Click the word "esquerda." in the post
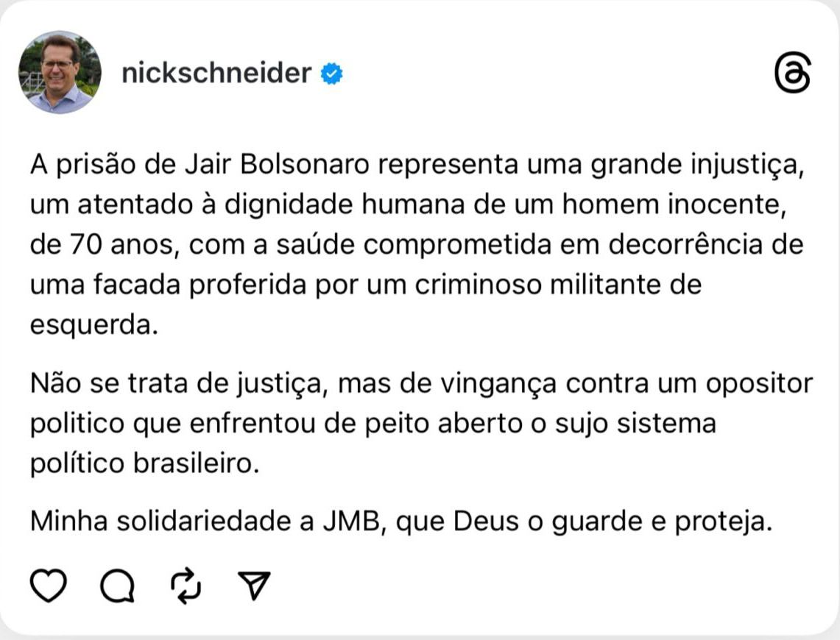Image resolution: width=840 pixels, height=640 pixels. pyautogui.click(x=94, y=324)
